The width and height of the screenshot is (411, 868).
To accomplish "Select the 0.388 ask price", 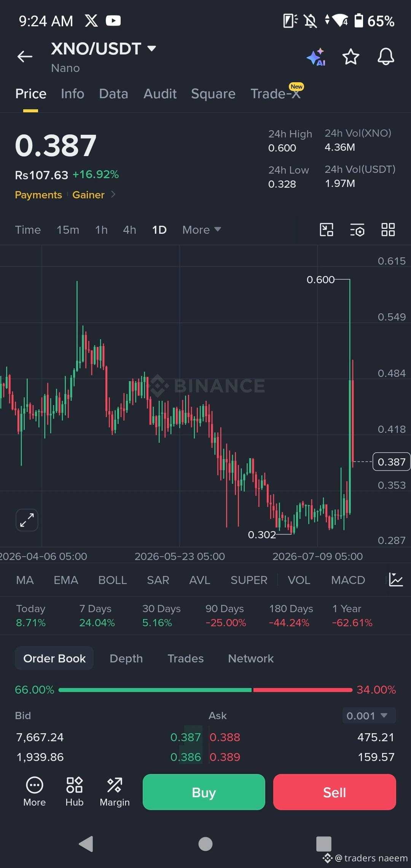I will click(225, 737).
